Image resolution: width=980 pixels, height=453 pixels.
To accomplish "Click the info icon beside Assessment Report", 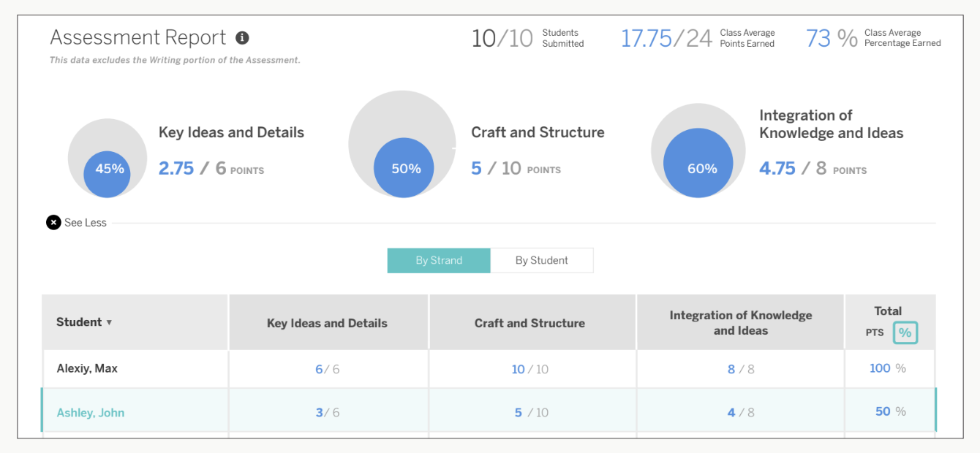I will tap(242, 38).
